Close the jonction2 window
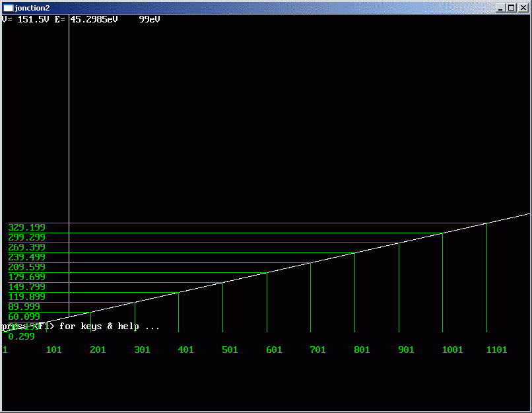 tap(523, 7)
